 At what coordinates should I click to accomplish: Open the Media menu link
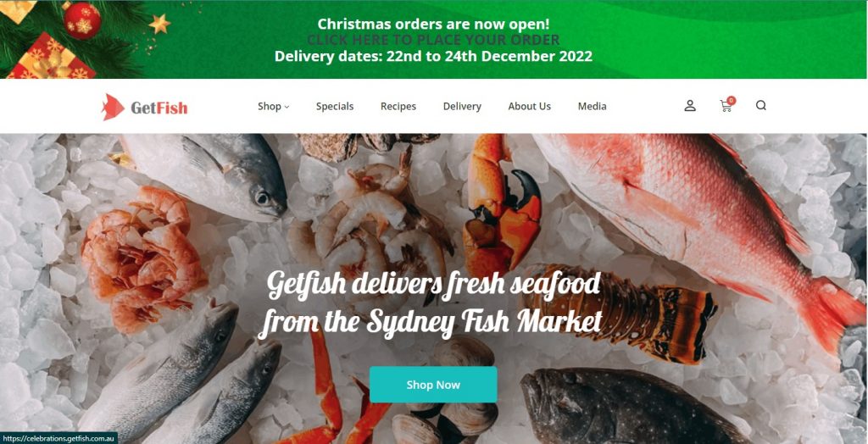(x=593, y=106)
